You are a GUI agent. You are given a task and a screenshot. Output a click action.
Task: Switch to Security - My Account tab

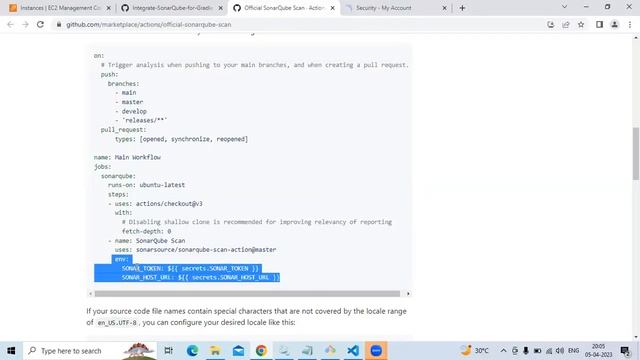click(384, 8)
